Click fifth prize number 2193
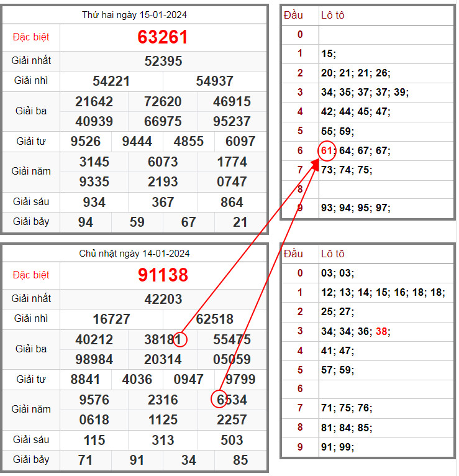 pyautogui.click(x=163, y=182)
